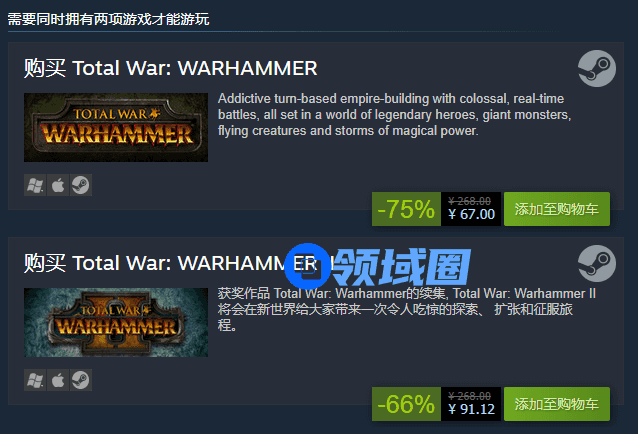Click the Windows platform icon under WARHAMMER II

pos(35,380)
